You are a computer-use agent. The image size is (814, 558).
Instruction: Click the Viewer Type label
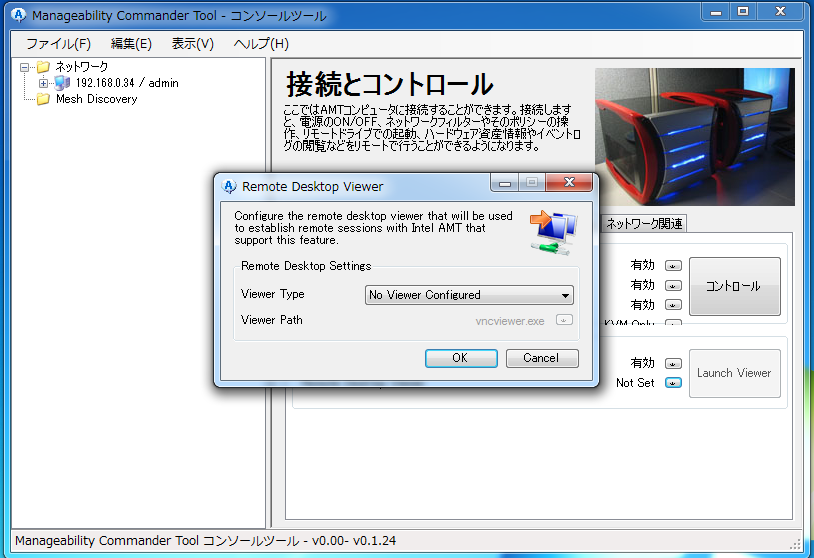(x=273, y=294)
